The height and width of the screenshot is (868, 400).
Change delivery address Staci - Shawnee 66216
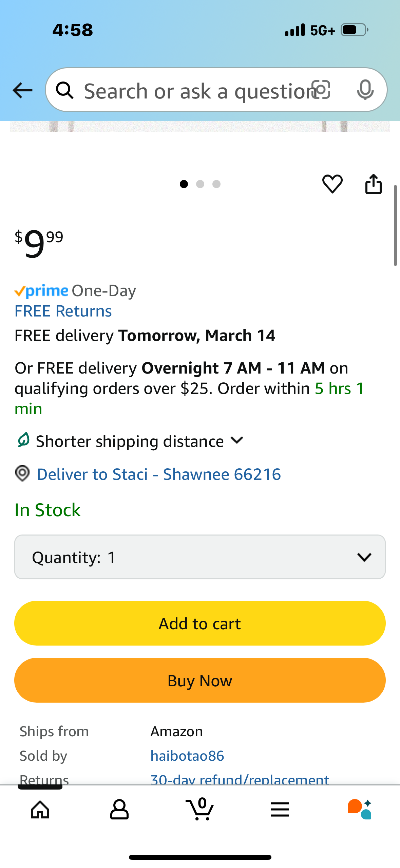(x=159, y=474)
